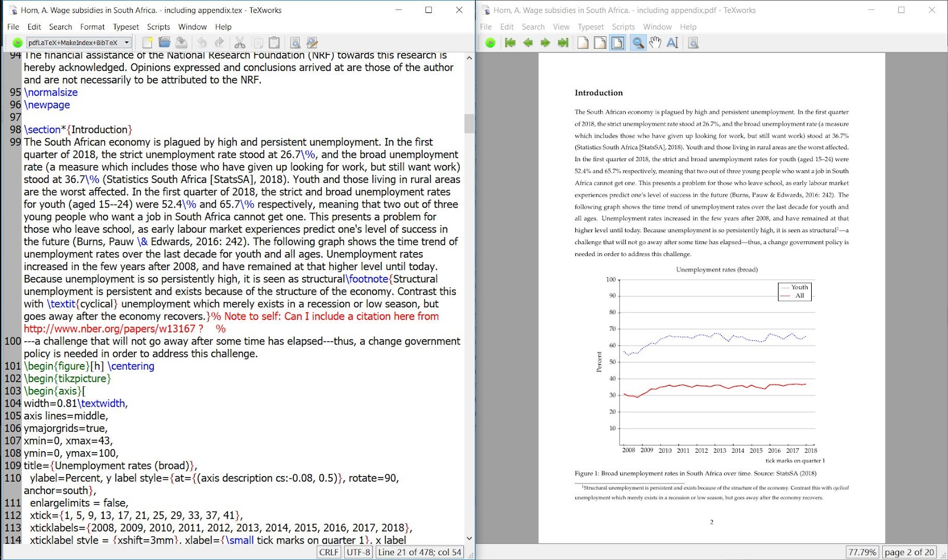Click the 77.79% zoom level indicator
The height and width of the screenshot is (560, 948).
pos(862,552)
